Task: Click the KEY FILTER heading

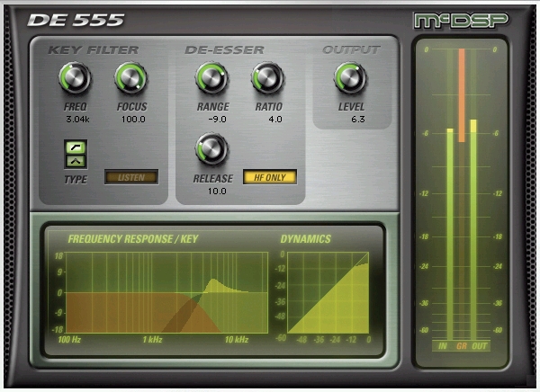Action: (93, 50)
